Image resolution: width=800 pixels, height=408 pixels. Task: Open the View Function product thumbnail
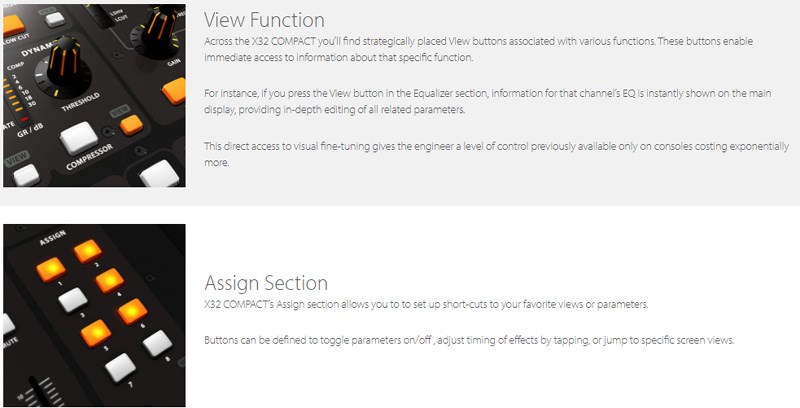pos(94,95)
